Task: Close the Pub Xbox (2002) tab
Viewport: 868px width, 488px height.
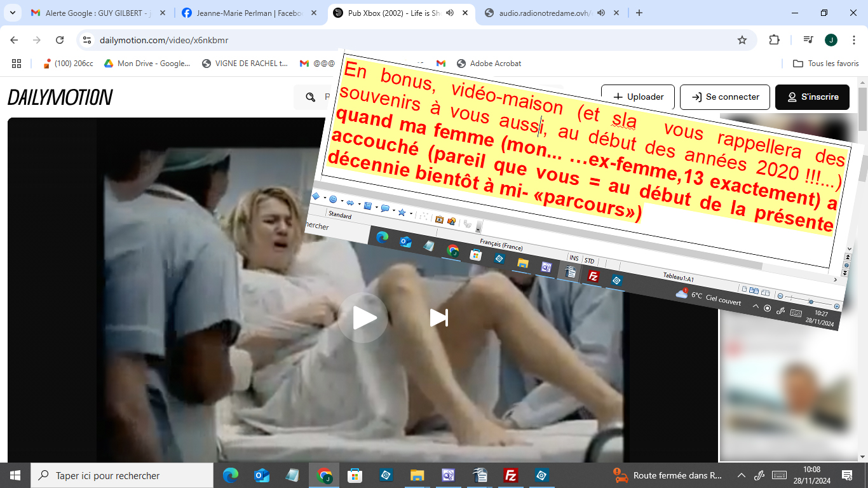Action: point(465,13)
